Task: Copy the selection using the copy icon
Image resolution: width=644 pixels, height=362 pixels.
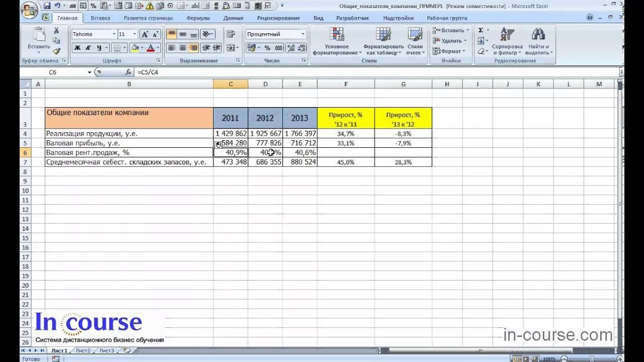Action: click(x=56, y=41)
